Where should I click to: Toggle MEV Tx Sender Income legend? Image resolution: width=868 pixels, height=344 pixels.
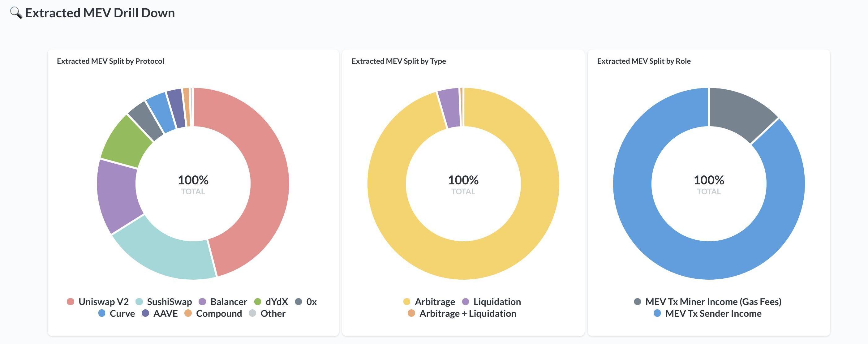[708, 313]
